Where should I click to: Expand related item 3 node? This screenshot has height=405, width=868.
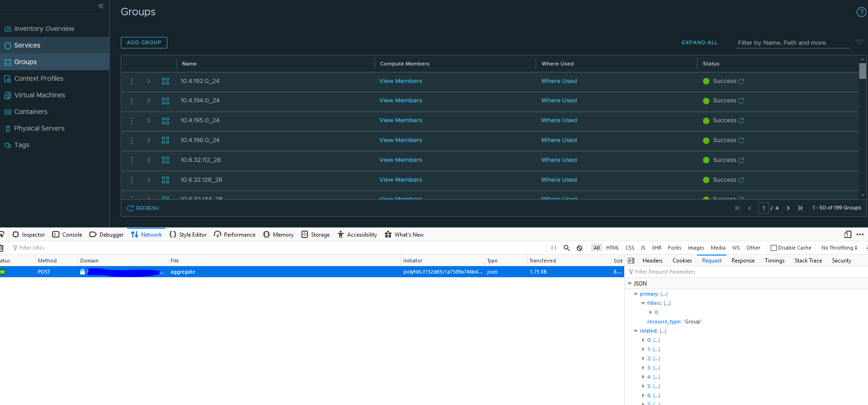[643, 368]
